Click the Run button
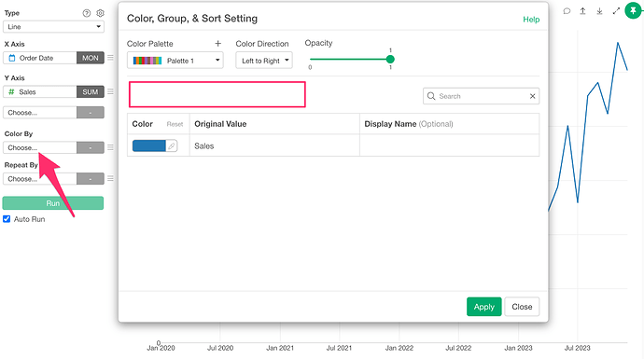Screen dimensions: 644x359 click(53, 203)
